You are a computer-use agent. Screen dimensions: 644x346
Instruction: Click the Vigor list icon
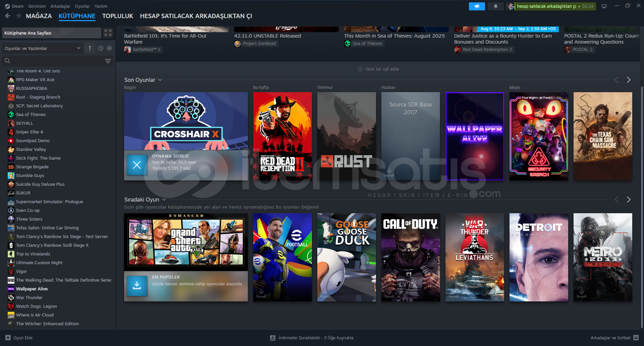(x=11, y=271)
